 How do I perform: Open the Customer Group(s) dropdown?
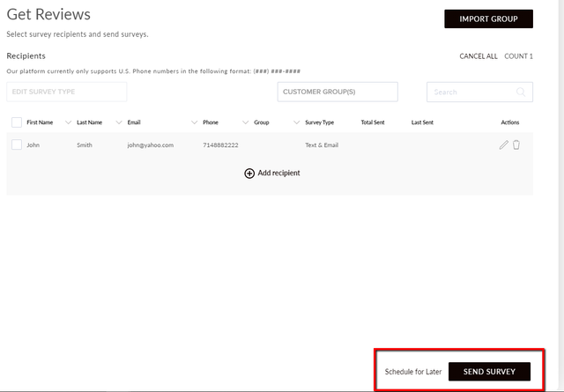[338, 92]
